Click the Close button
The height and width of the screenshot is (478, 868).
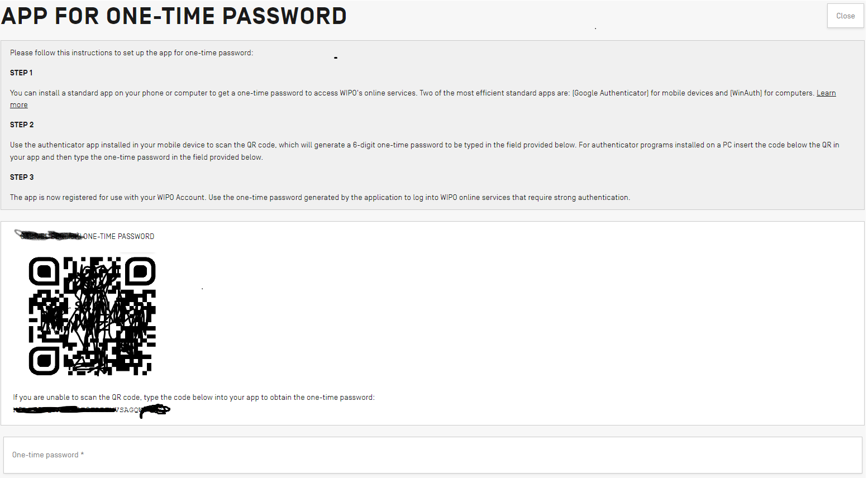point(845,16)
